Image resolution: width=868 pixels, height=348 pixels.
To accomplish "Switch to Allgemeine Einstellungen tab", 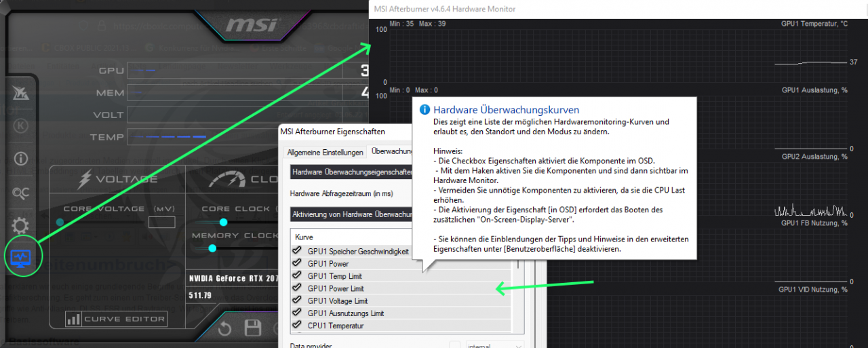I will pyautogui.click(x=325, y=152).
